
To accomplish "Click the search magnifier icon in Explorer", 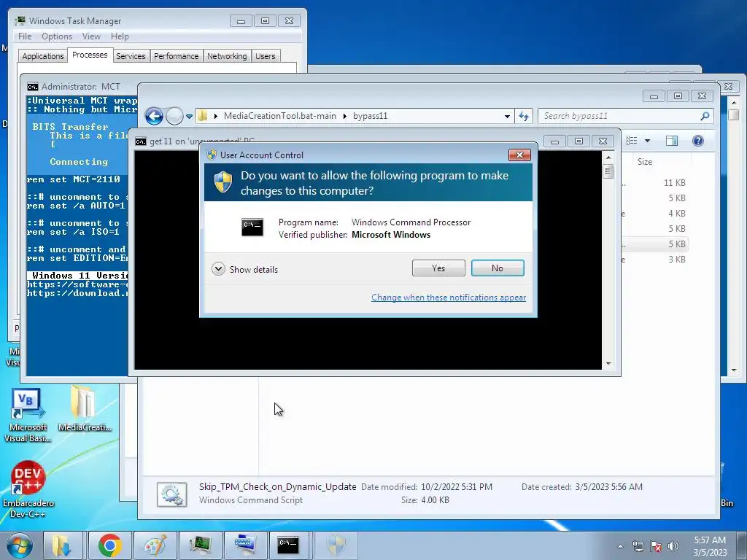I will (705, 116).
